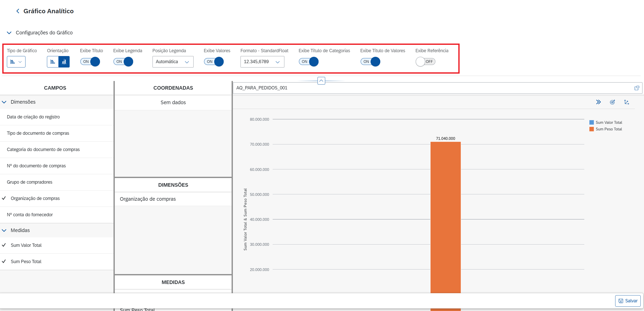The image size is (644, 311).
Task: Click the MEDIDAS panel header
Action: 173,282
